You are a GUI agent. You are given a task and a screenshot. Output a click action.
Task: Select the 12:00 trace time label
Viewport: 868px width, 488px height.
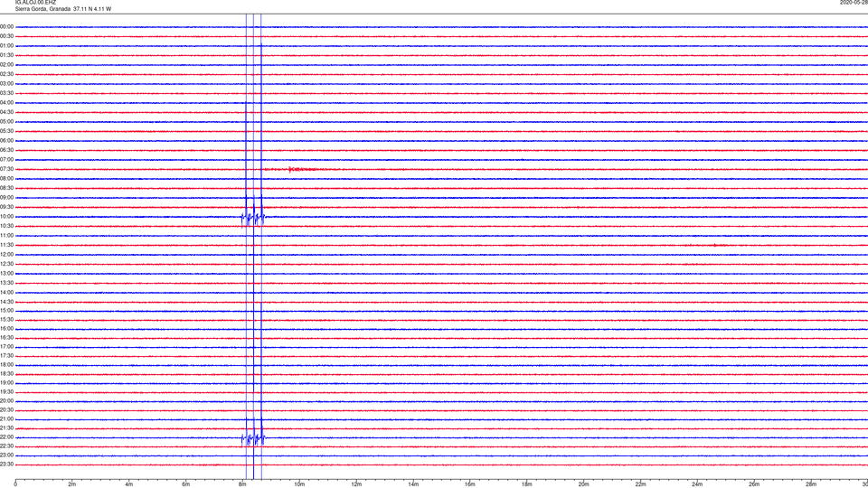[6, 255]
